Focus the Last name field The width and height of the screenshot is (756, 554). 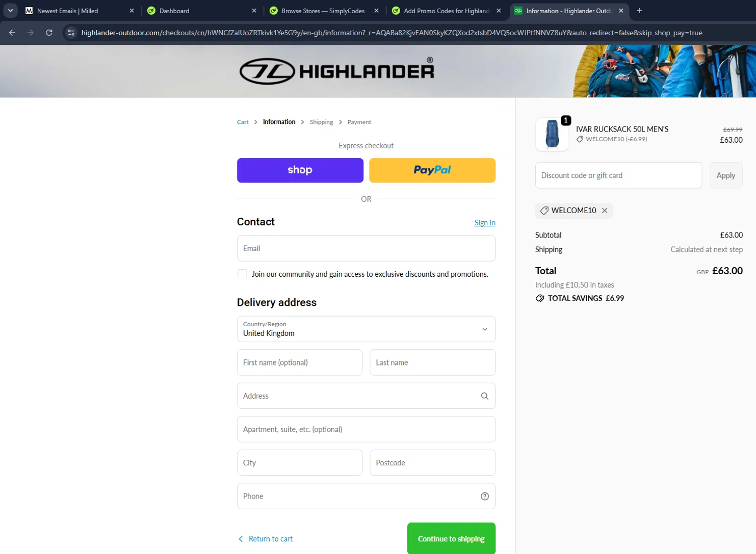[432, 362]
